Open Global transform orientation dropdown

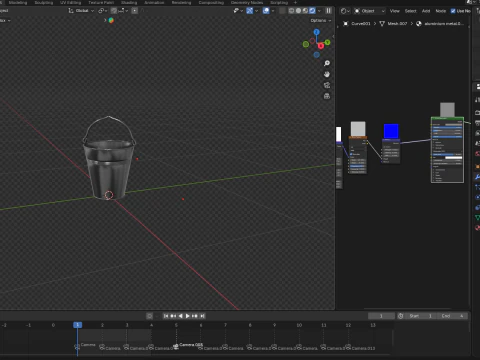click(x=81, y=11)
